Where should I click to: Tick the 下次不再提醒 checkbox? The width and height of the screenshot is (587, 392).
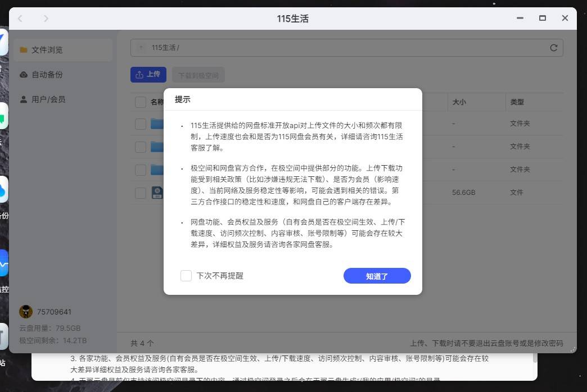[x=186, y=276]
